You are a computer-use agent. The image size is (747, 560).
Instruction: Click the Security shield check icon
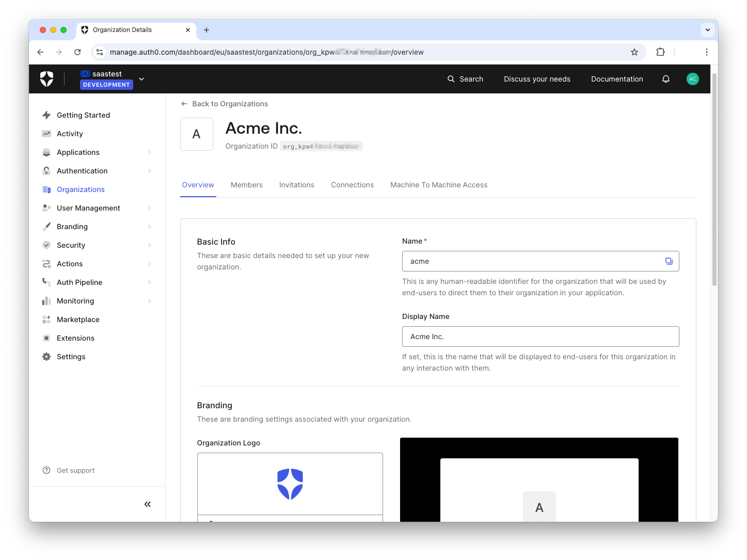point(46,245)
